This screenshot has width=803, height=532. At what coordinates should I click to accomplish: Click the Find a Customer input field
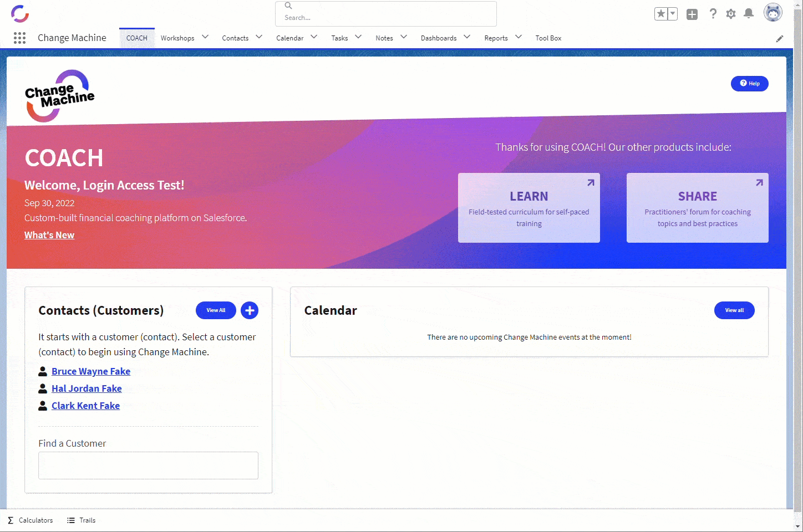[148, 465]
